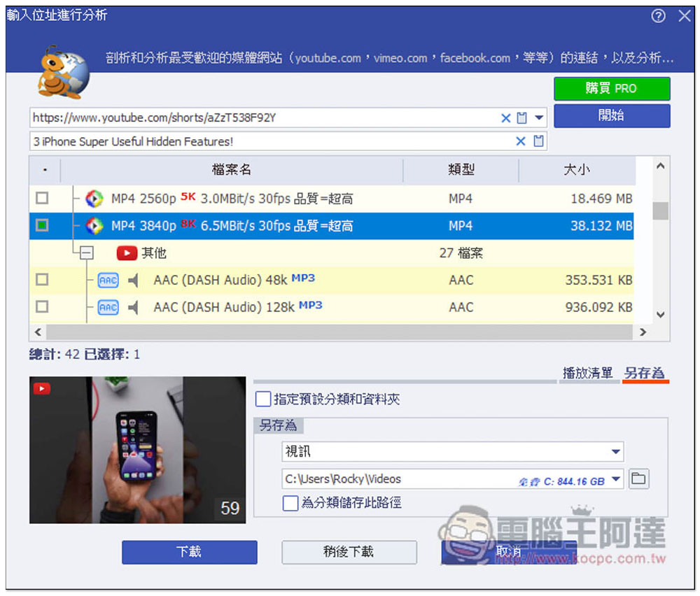Click scroll up arrow of file list
Image resolution: width=700 pixels, height=596 pixels.
click(660, 166)
